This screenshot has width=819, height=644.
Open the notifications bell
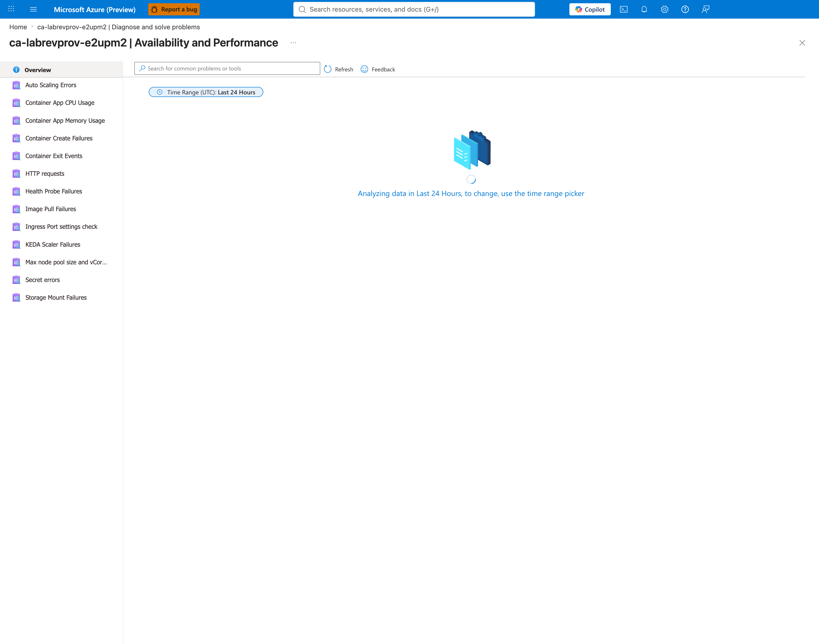[644, 9]
